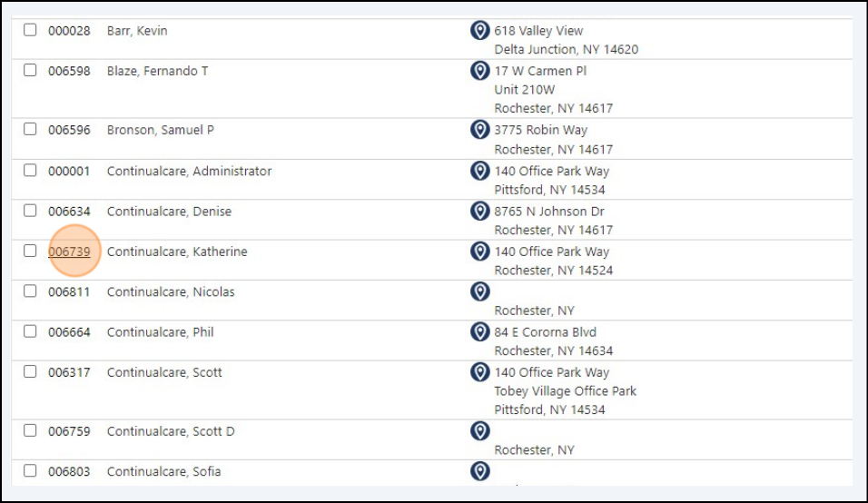The image size is (868, 503).
Task: Tick checkbox for Continualcare, Katherine
Action: point(30,251)
